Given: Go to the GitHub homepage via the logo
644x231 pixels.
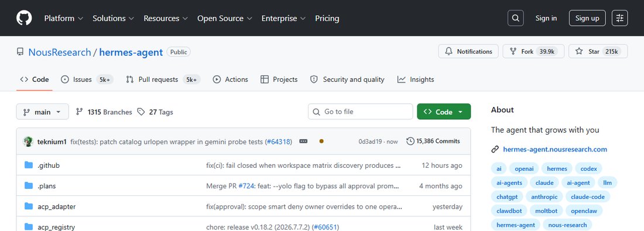Looking at the screenshot, I should pos(24,18).
